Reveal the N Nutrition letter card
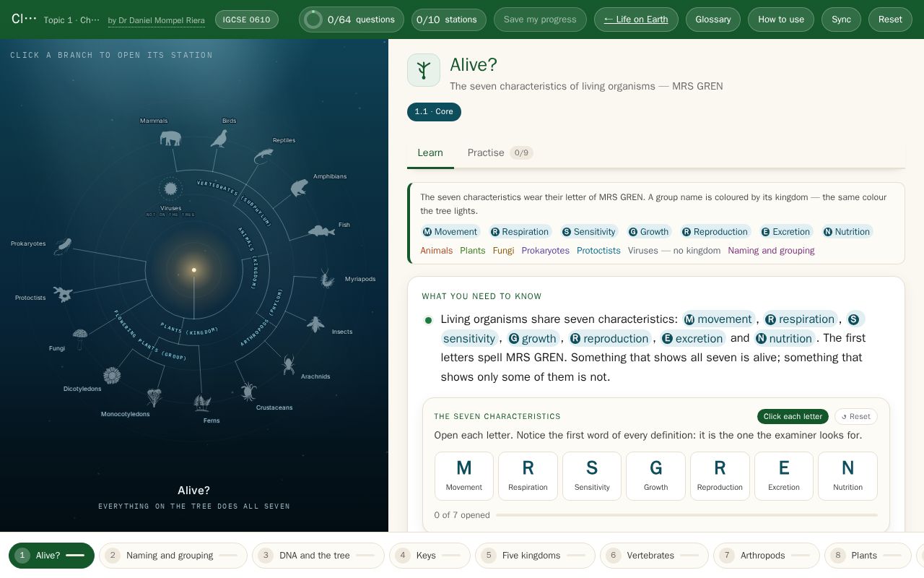This screenshot has height=578, width=924. point(847,476)
